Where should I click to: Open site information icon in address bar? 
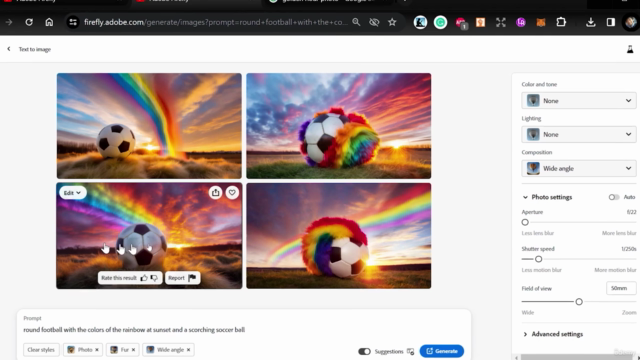coord(73,22)
